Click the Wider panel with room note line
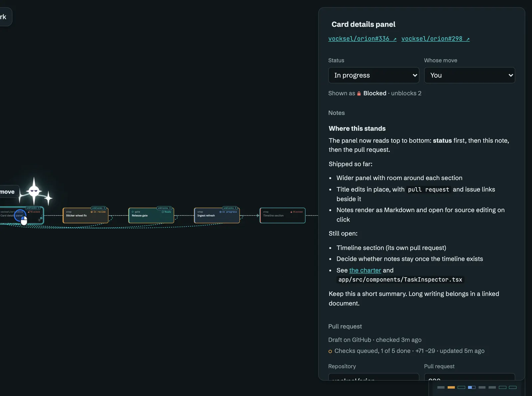This screenshot has width=532, height=396. click(x=399, y=178)
